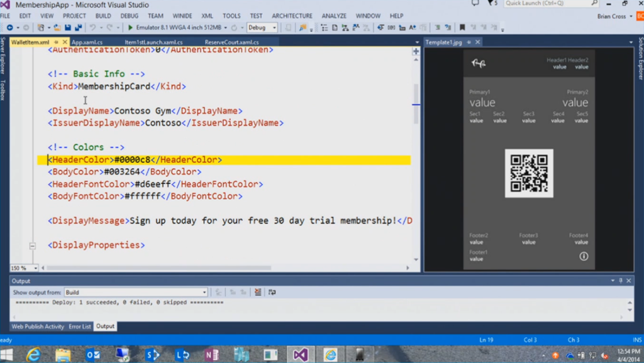Click the notifications flag icon in title bar

coord(492,3)
